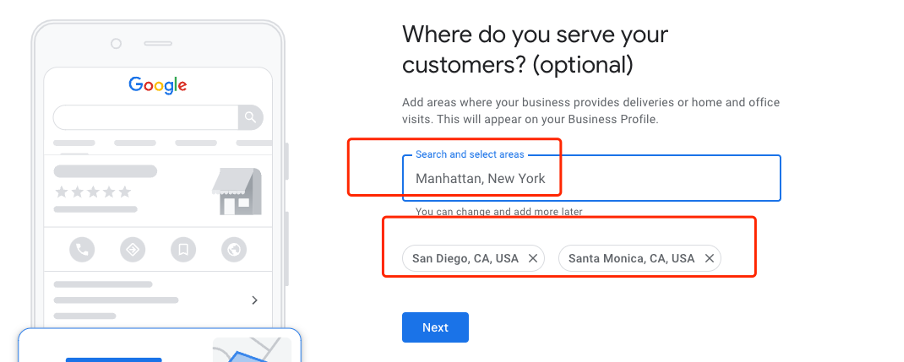Image resolution: width=904 pixels, height=362 pixels.
Task: Expand the chevron arrow in phone mockup
Action: [255, 300]
